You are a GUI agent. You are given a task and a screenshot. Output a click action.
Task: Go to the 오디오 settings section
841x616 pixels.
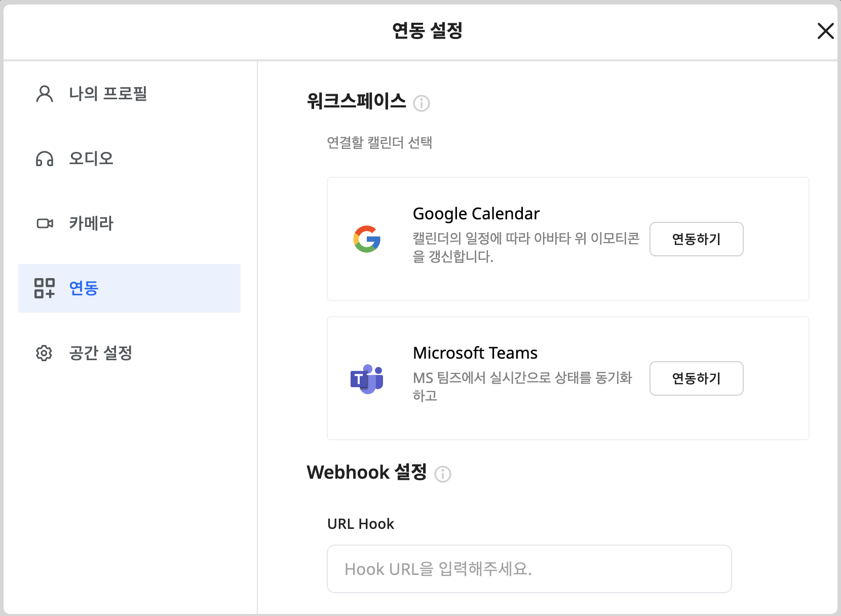pyautogui.click(x=91, y=159)
